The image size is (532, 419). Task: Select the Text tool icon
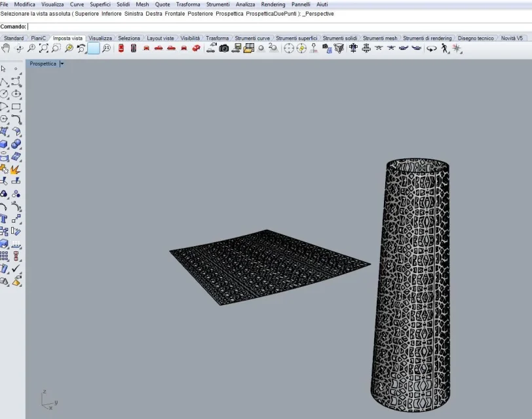(4, 219)
